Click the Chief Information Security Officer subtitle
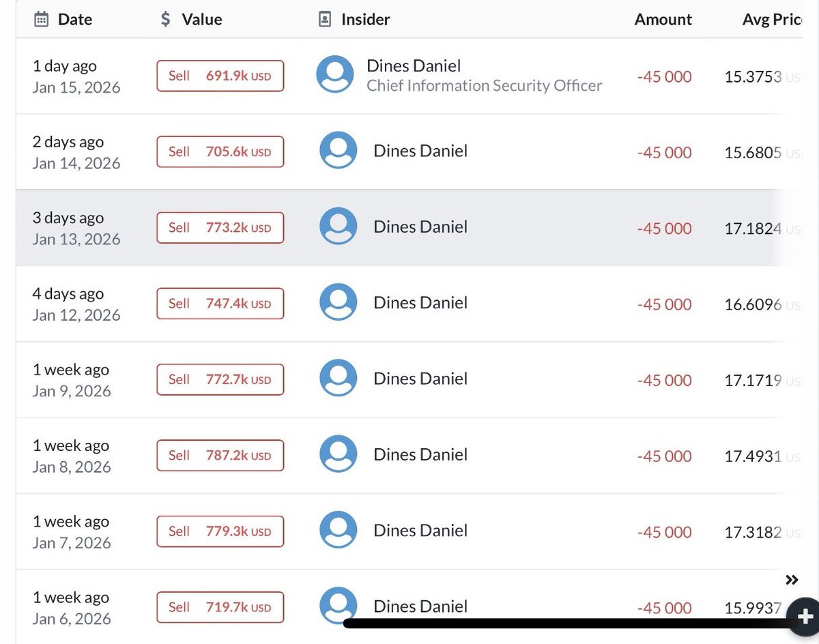 484,86
